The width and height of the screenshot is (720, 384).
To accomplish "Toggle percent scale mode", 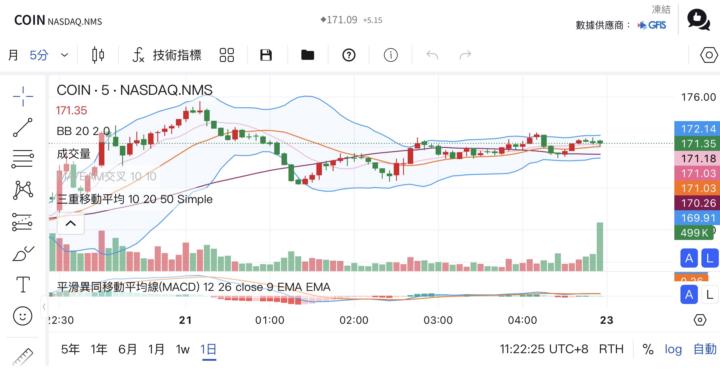I will click(x=648, y=349).
